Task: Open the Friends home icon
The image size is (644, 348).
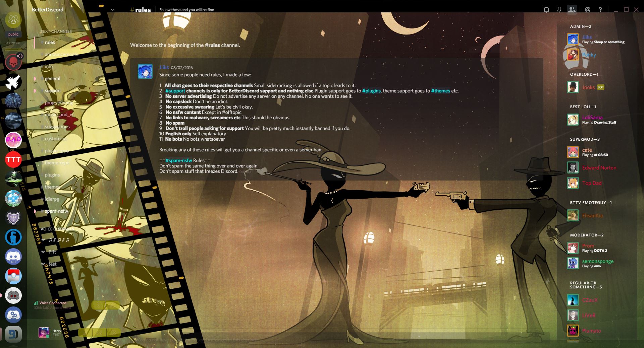Action: point(13,20)
